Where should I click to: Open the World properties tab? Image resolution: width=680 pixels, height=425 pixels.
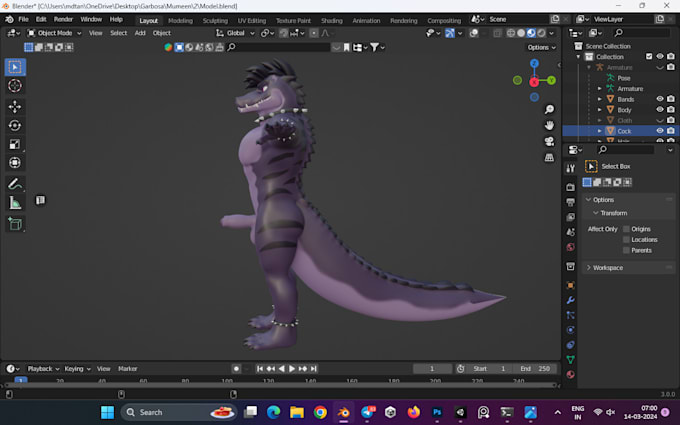tap(570, 247)
